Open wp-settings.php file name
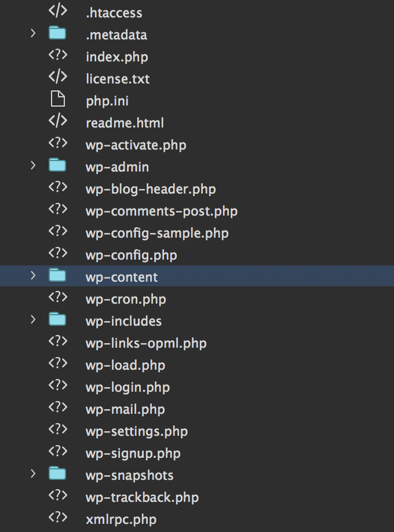The height and width of the screenshot is (532, 394). click(x=136, y=432)
